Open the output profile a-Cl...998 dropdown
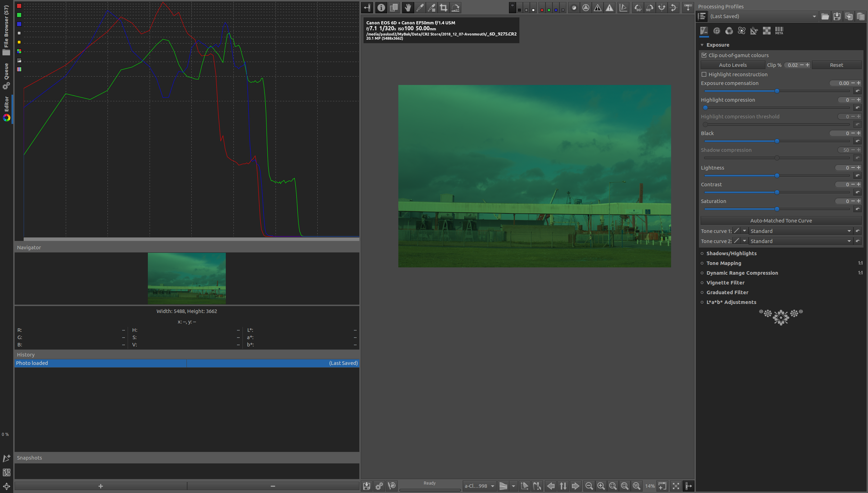868x493 pixels. pos(479,486)
